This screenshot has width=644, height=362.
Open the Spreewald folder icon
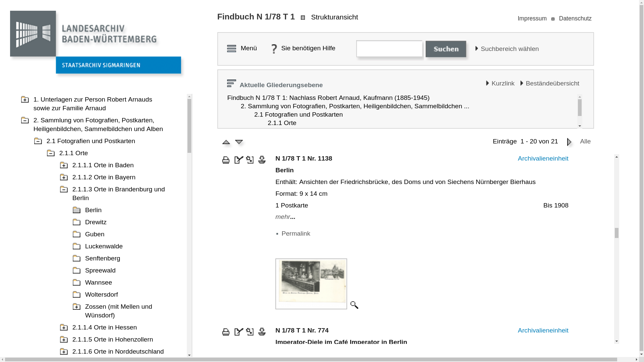pos(76,270)
